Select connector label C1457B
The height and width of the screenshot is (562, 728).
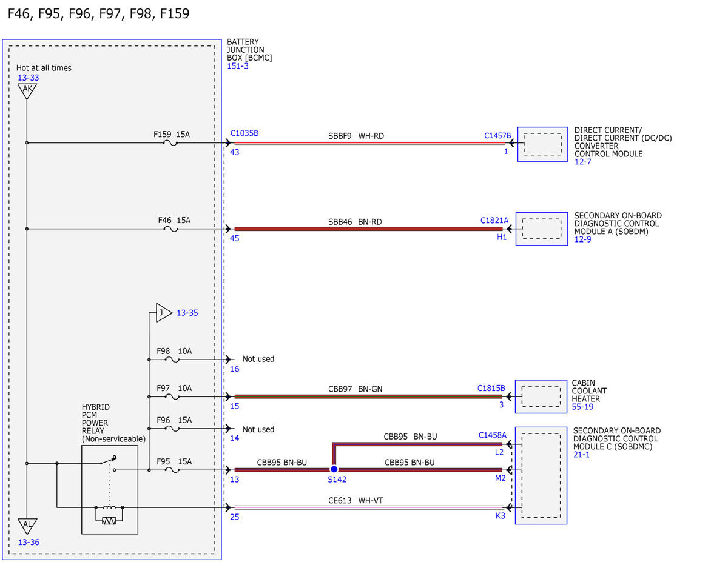[x=498, y=136]
